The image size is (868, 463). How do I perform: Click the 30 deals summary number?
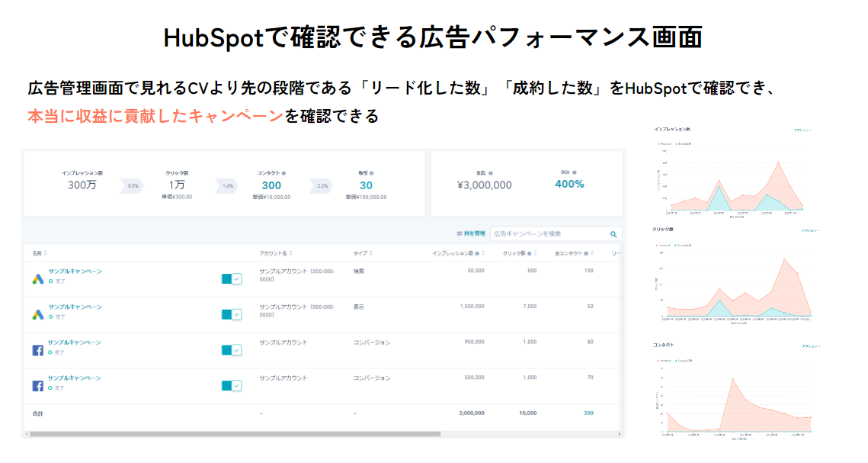366,185
